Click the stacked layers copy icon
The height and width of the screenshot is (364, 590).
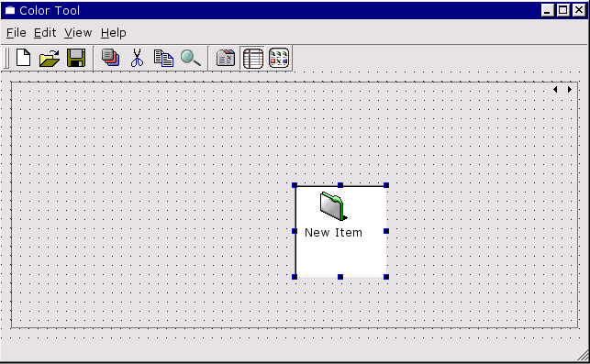[x=111, y=58]
